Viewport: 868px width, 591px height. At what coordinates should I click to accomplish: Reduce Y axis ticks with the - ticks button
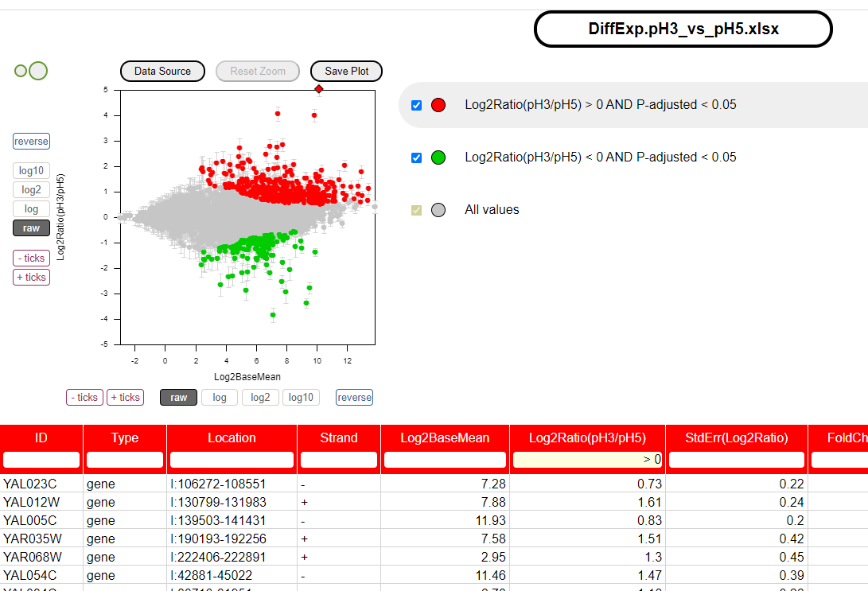click(32, 258)
